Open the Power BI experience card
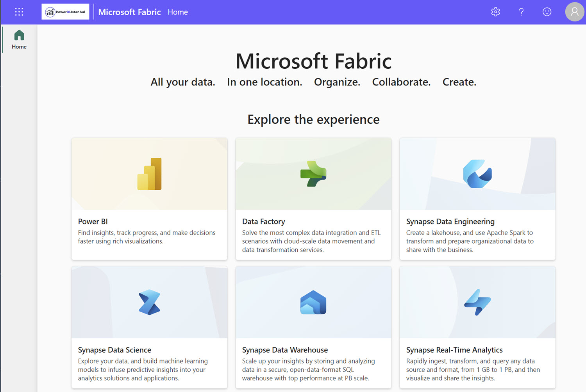This screenshot has width=586, height=392. [x=149, y=198]
